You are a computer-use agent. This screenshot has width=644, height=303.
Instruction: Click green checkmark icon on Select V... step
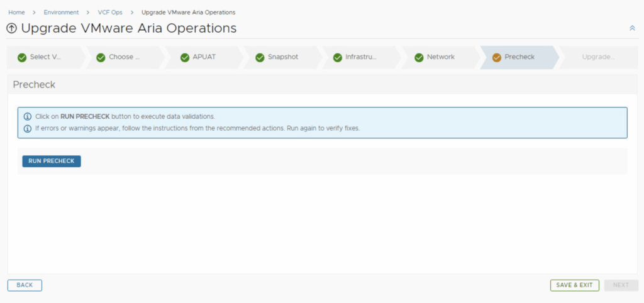22,57
